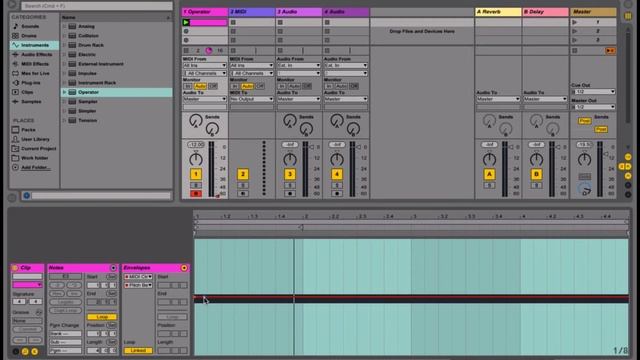Viewport: 640px width, 360px height.
Task: Set Monitor to Auto on 3 Audio
Action: click(294, 86)
